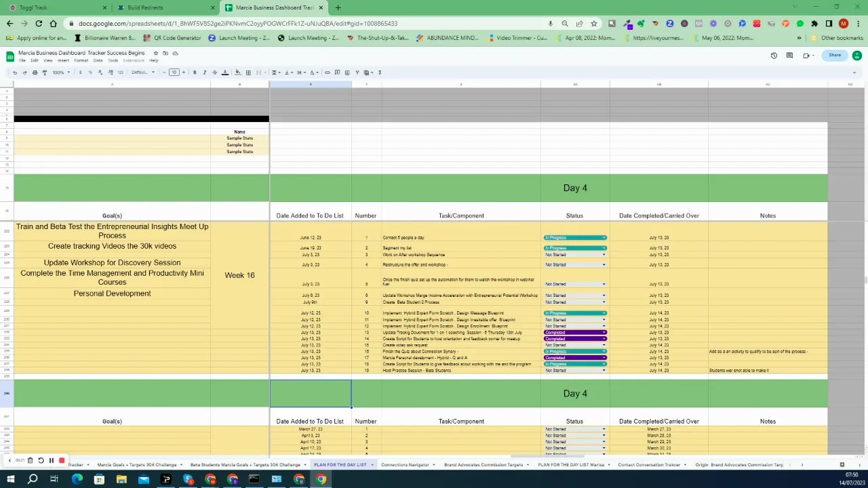Click the blue Share button
The image size is (868, 488).
(835, 56)
